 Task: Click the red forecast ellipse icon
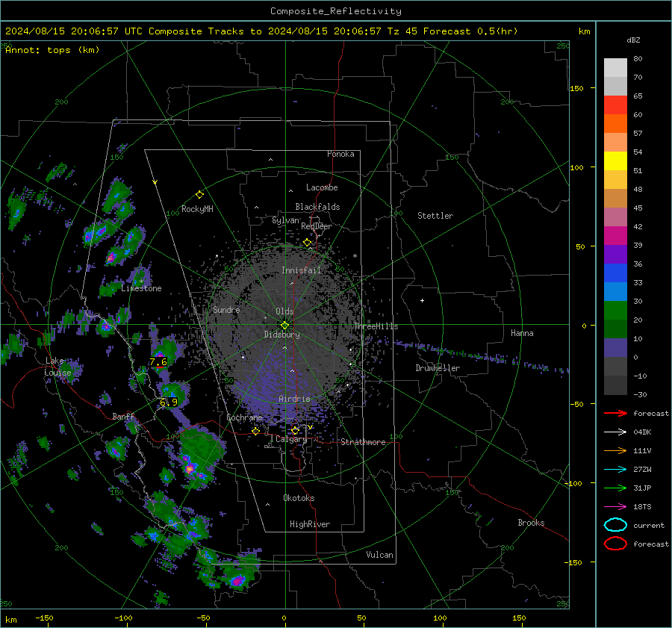[x=615, y=544]
